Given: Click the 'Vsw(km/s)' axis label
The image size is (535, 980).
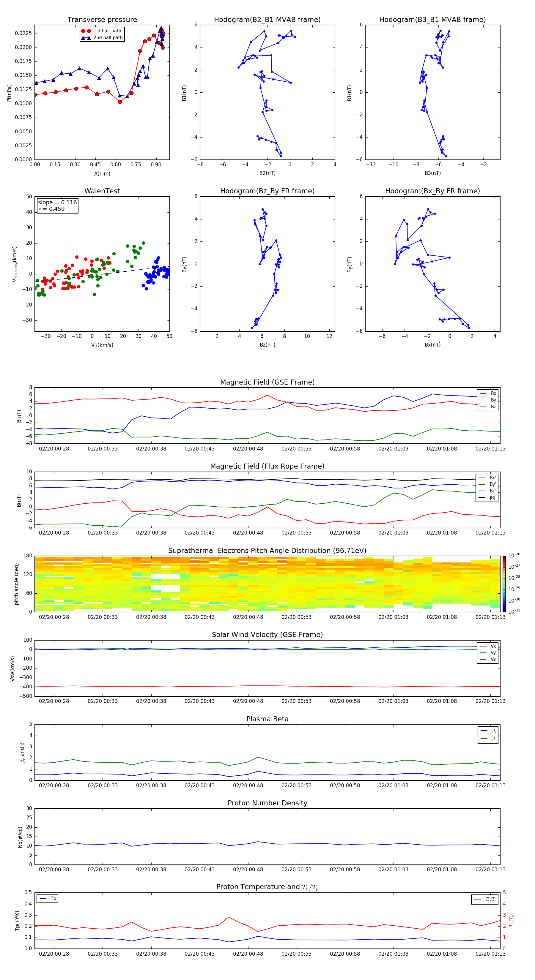Looking at the screenshot, I should click(x=12, y=668).
